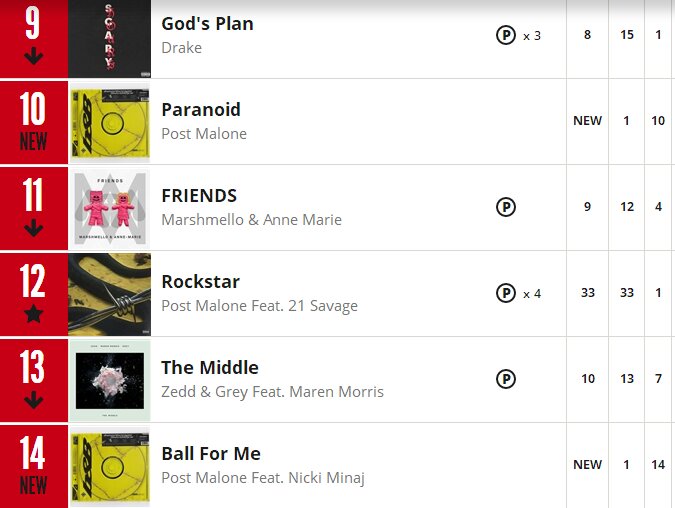Open the Paranoid yellow album artwork
Screen dimensions: 675x508
coord(110,122)
